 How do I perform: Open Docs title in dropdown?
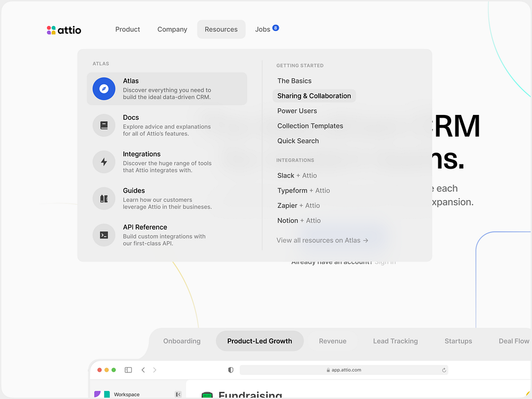pyautogui.click(x=131, y=118)
